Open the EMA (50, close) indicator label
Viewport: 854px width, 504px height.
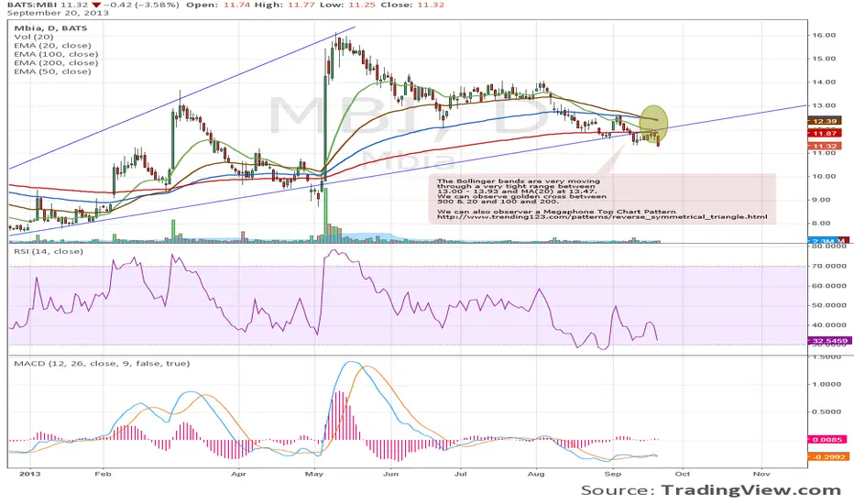[52, 71]
